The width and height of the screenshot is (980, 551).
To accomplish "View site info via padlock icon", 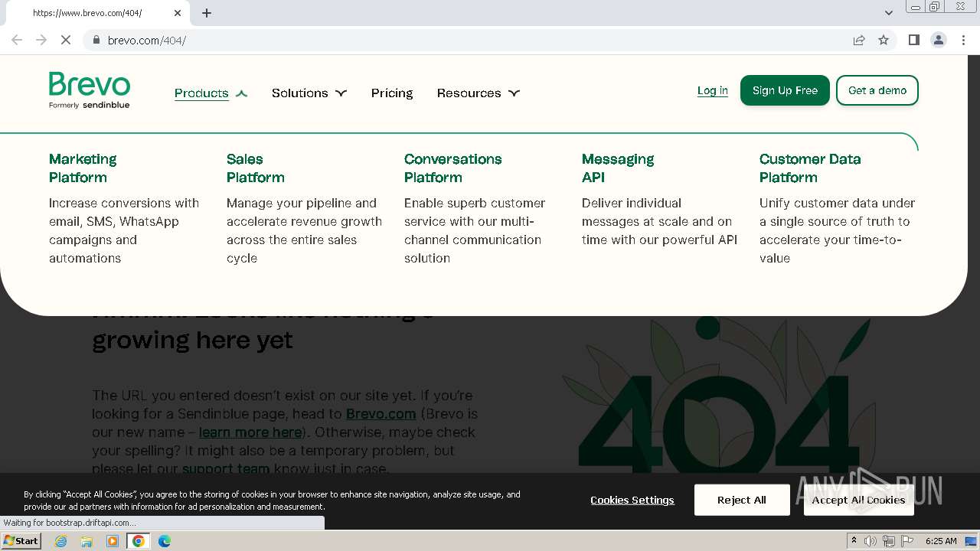I will pos(96,40).
